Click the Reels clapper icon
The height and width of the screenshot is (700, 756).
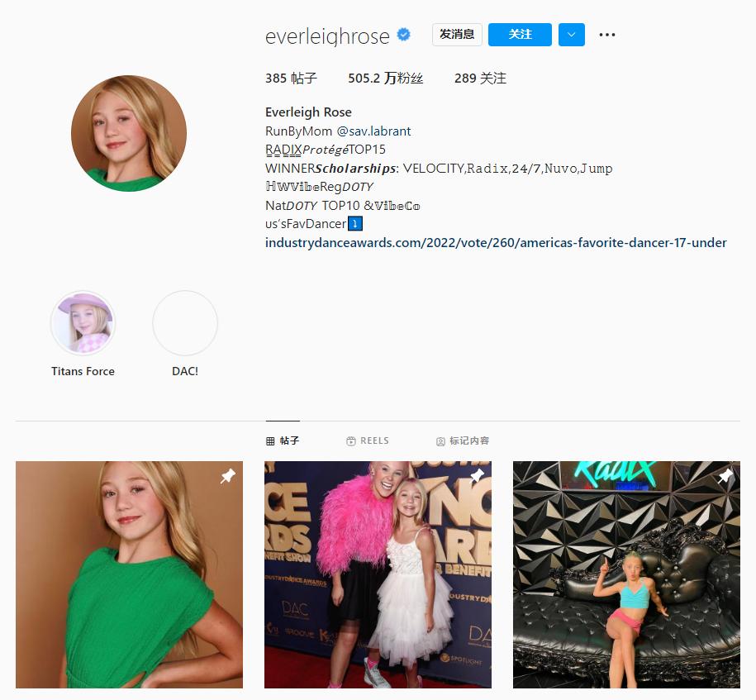350,441
